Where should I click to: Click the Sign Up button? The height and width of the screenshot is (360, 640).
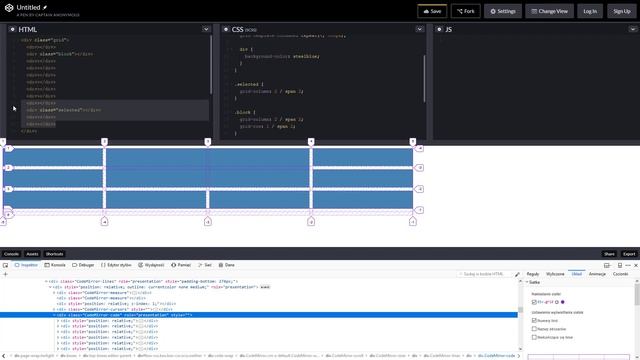622,11
